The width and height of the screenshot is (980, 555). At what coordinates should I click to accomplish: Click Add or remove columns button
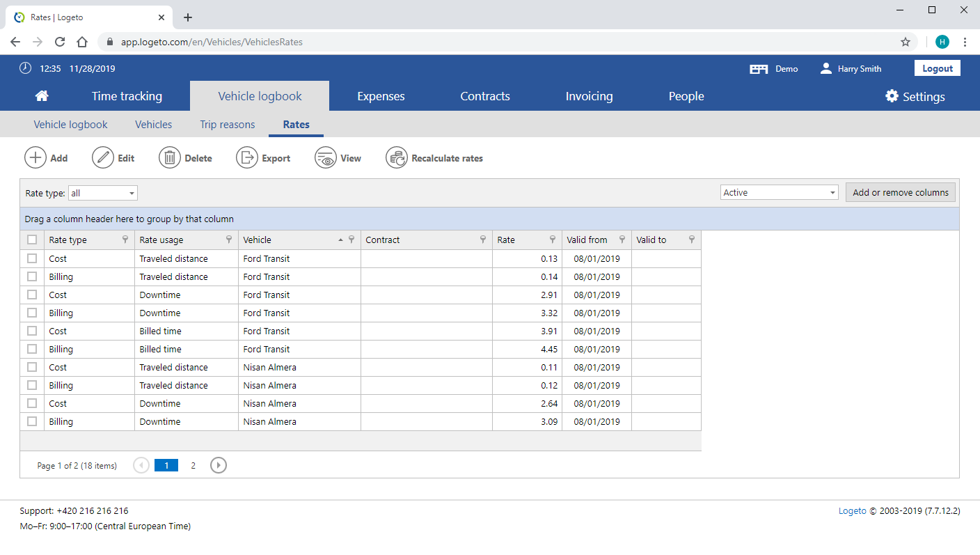click(x=901, y=193)
